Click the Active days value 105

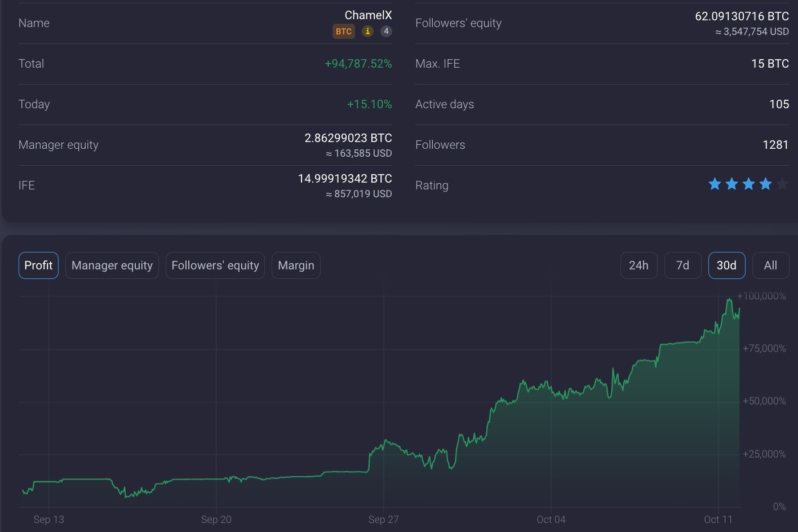[x=779, y=104]
